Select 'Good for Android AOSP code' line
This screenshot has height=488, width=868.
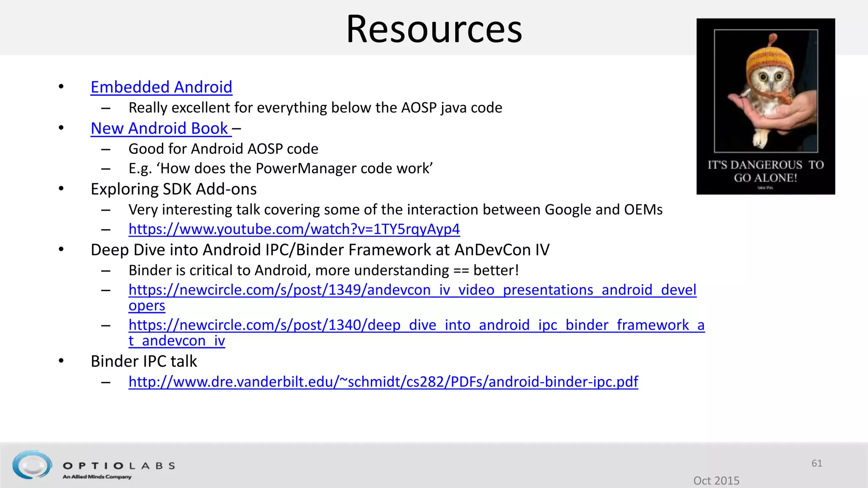point(223,149)
